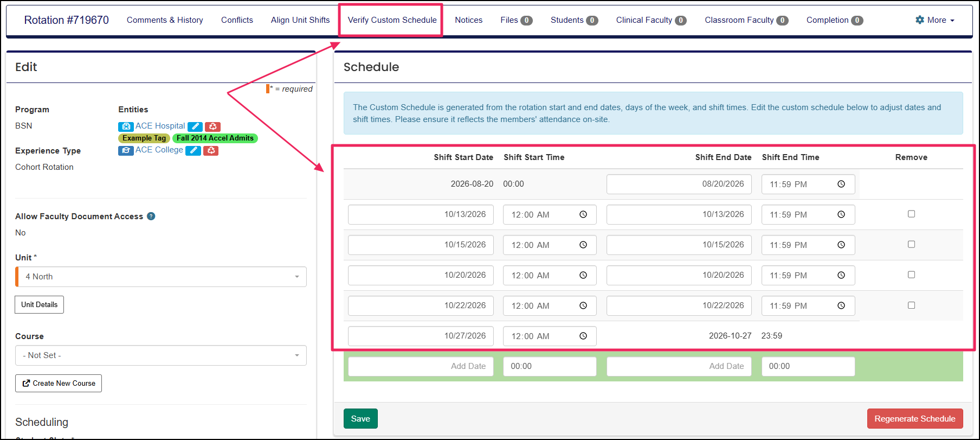The image size is (980, 440).
Task: Edit ACE Hospital with pencil icon
Action: [x=195, y=126]
